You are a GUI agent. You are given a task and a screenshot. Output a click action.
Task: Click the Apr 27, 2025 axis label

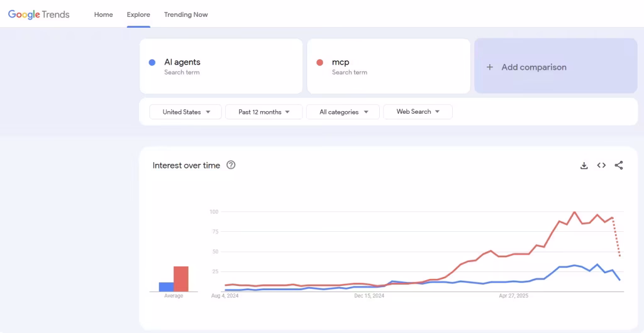tap(513, 296)
